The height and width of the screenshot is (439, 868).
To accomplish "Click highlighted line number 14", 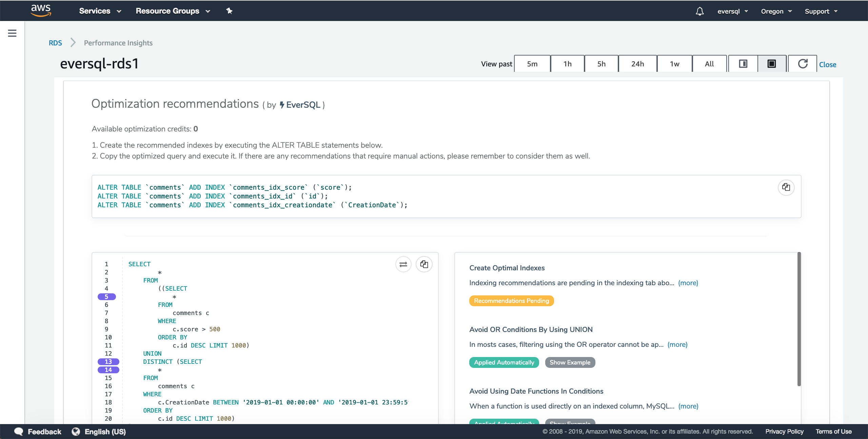I will (108, 370).
